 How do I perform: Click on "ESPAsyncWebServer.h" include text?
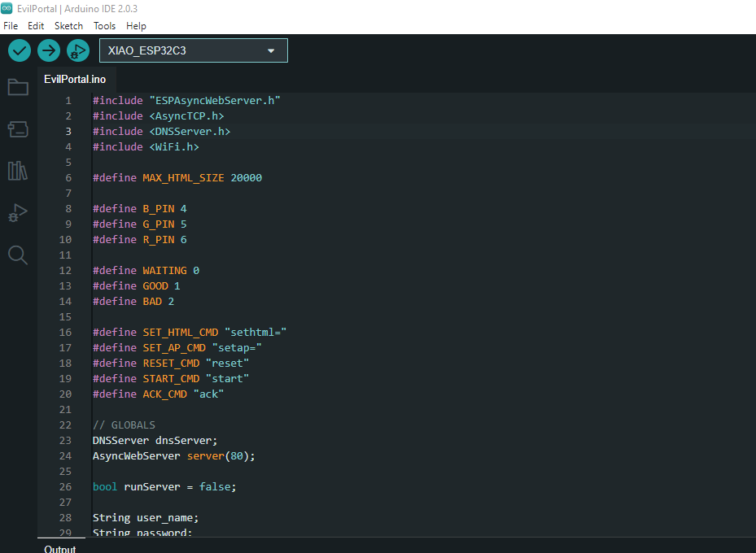tap(215, 100)
